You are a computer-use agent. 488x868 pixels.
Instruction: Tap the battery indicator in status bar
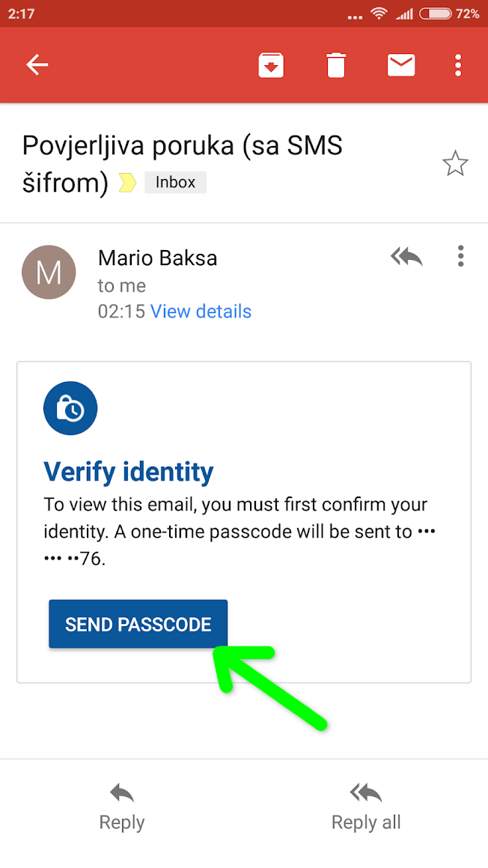point(435,13)
